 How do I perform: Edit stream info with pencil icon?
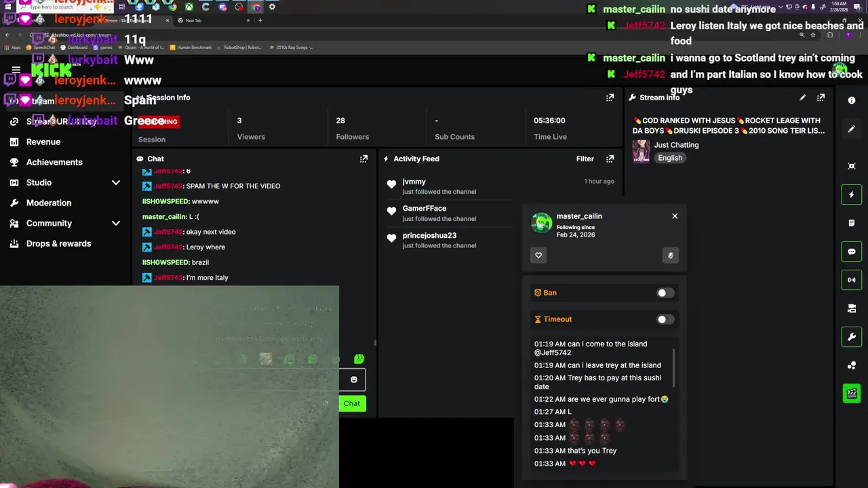[x=802, y=98]
